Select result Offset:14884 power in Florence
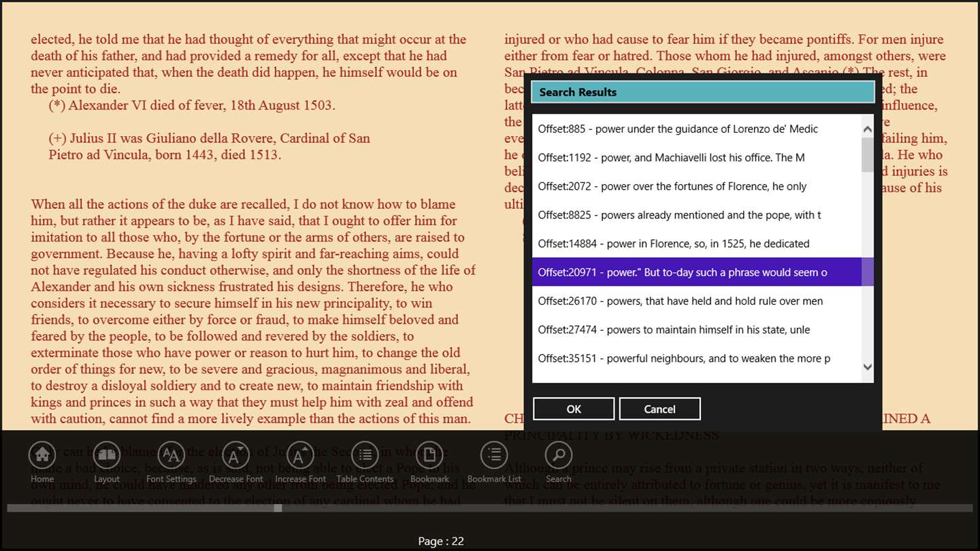The image size is (980, 551). point(697,243)
